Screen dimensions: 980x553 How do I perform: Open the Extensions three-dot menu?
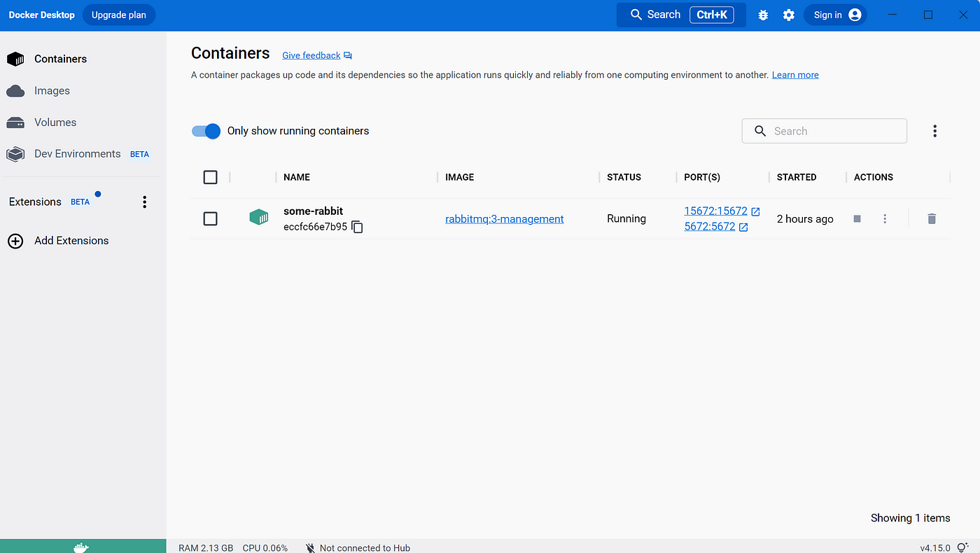coord(145,202)
